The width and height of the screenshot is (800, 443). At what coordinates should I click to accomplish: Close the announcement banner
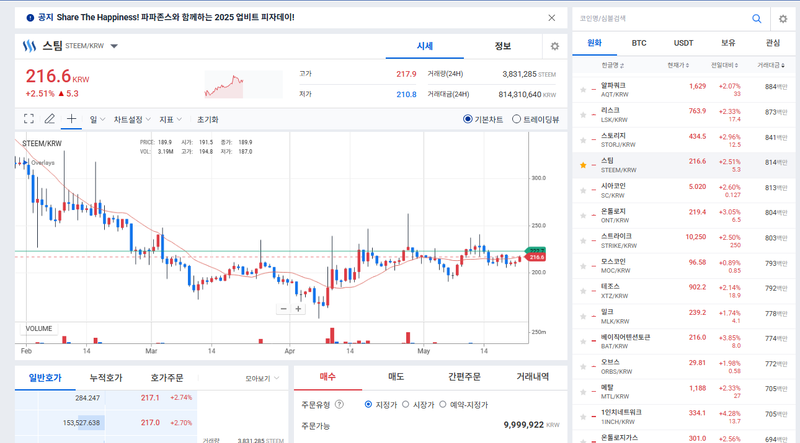click(x=552, y=18)
